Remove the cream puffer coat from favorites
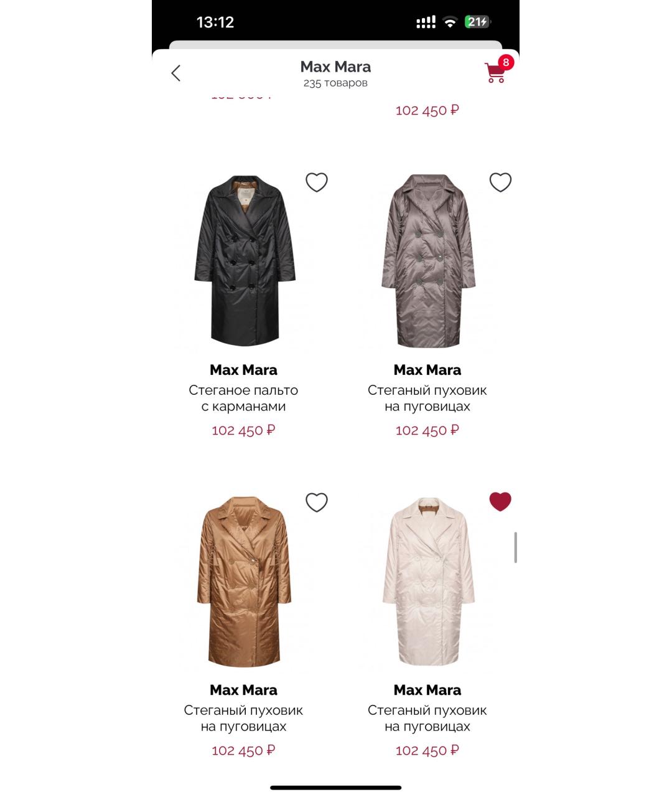The image size is (672, 797). click(500, 502)
